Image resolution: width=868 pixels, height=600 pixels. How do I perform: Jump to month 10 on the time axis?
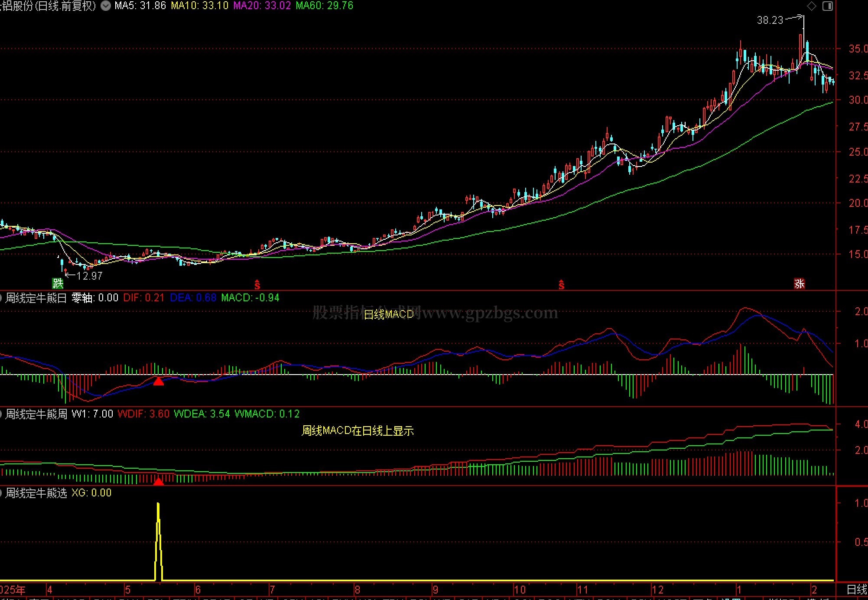click(520, 590)
